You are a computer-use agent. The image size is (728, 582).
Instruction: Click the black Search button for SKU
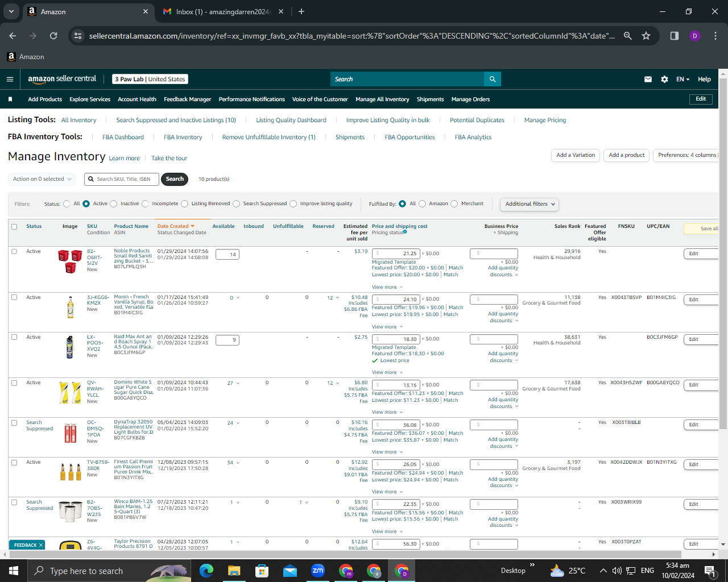click(175, 179)
